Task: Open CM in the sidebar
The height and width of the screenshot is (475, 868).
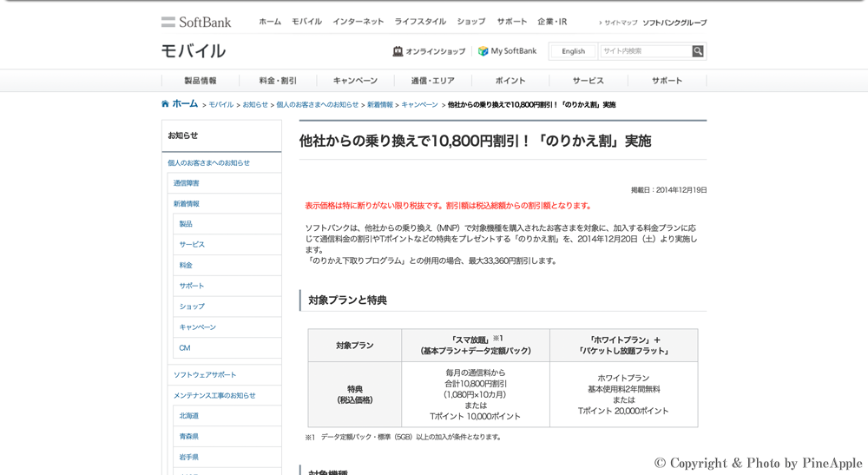Action: point(184,347)
